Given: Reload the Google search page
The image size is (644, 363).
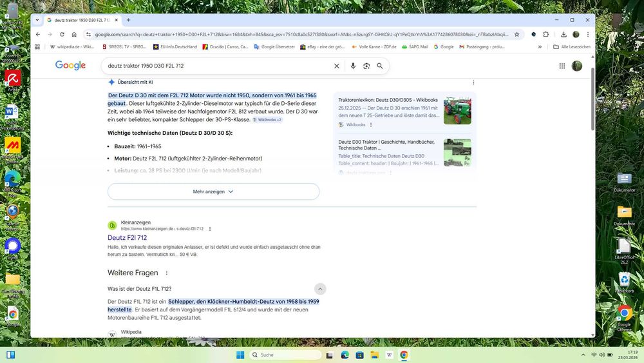Looking at the screenshot, I should (x=62, y=35).
